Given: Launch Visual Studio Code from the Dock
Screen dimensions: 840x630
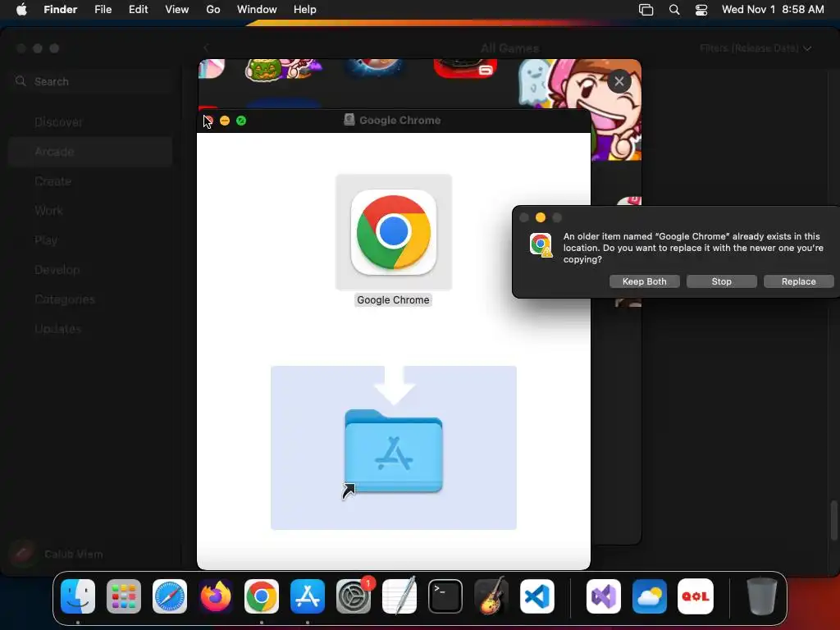Looking at the screenshot, I should (x=536, y=596).
